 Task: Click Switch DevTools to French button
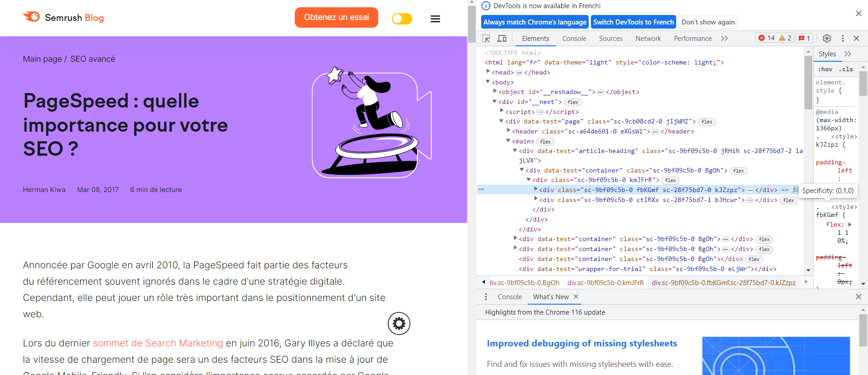(634, 22)
